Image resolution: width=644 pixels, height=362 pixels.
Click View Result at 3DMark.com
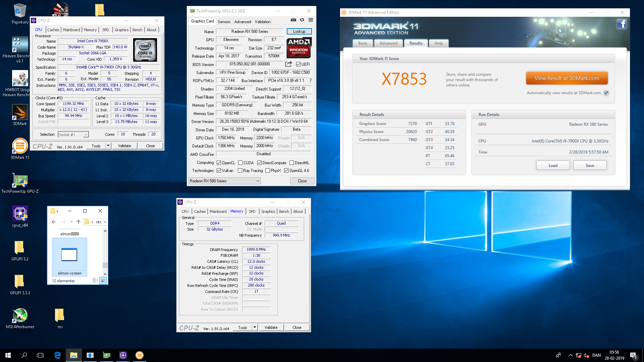point(567,78)
